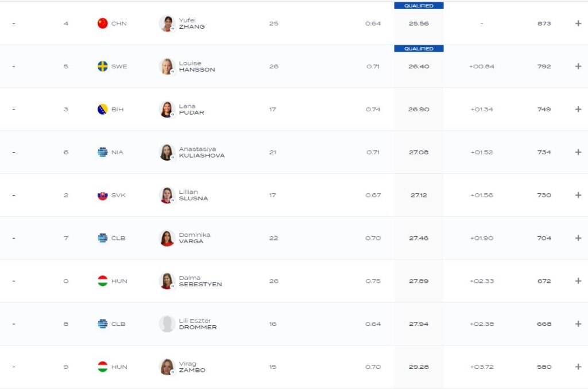Expand Lillian Slusna's result details
The height and width of the screenshot is (389, 588).
[578, 195]
